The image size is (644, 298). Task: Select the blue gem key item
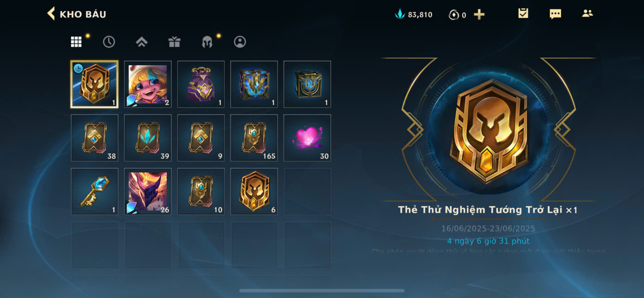(94, 191)
